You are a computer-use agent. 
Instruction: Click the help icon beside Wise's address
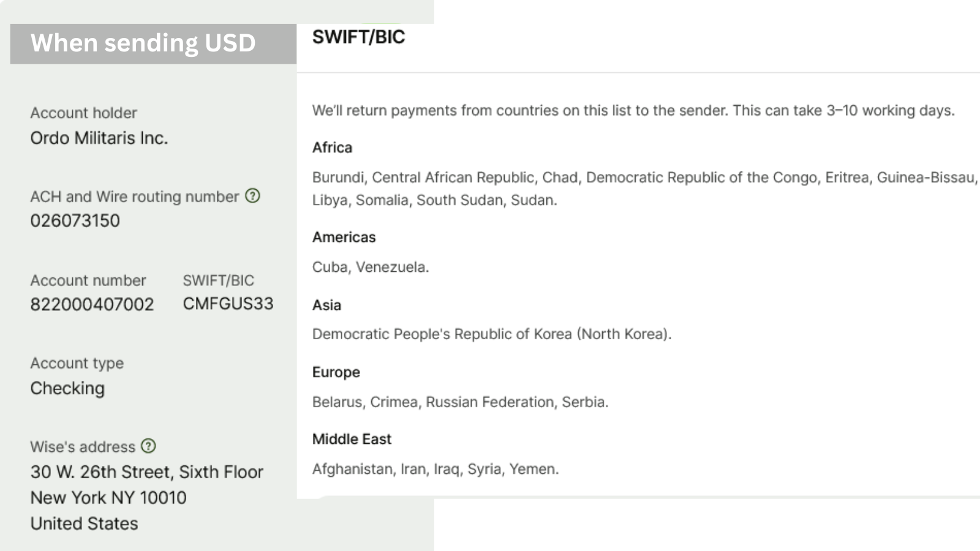click(x=148, y=446)
